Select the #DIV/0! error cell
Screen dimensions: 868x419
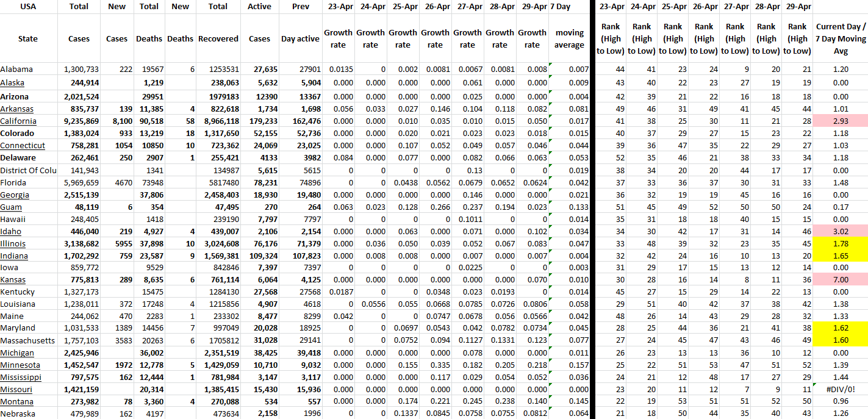coord(841,389)
